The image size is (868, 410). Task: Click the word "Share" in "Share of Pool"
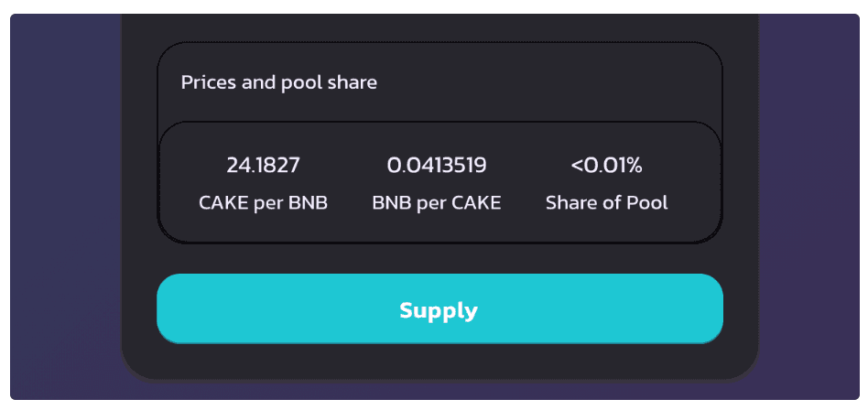570,203
